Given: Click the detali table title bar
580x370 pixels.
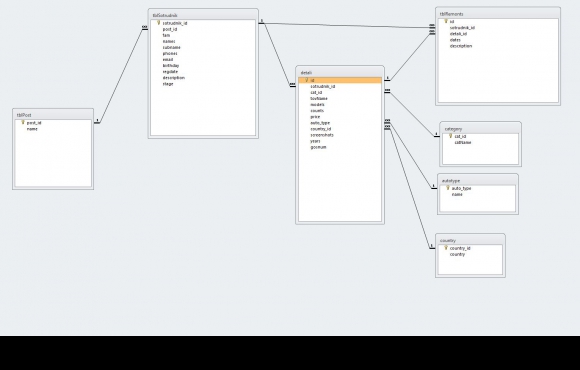Looking at the screenshot, I should click(x=340, y=72).
